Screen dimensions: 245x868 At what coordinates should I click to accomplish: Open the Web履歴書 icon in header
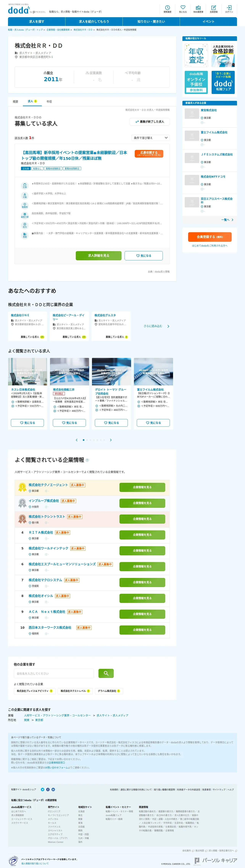198,9
